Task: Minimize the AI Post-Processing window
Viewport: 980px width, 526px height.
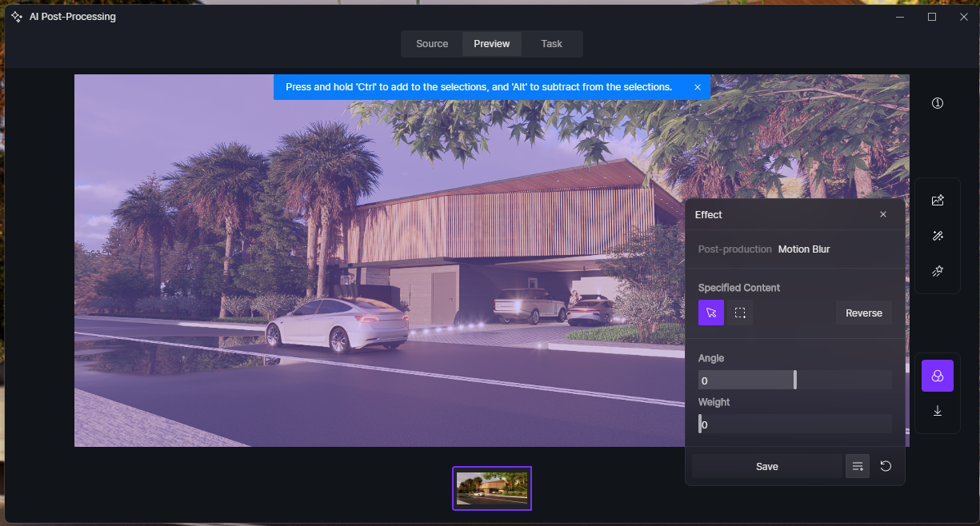Action: [900, 17]
